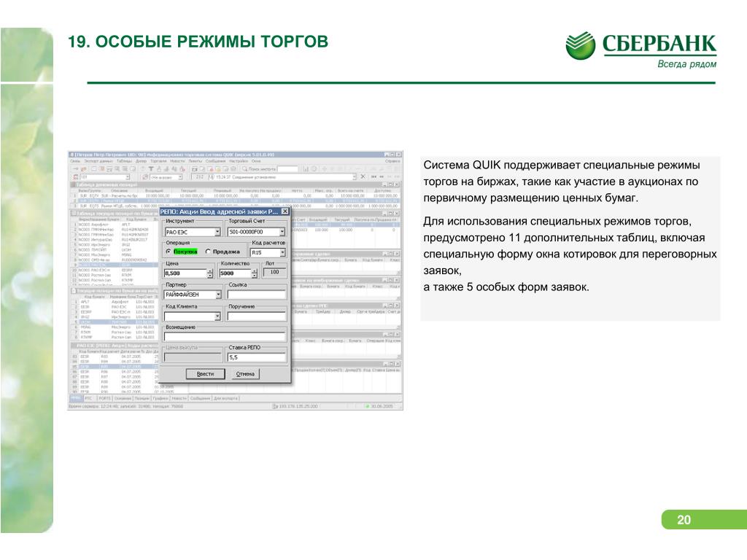Open the Новости menu in QUIK menu bar
The image size is (747, 560).
coord(178,161)
